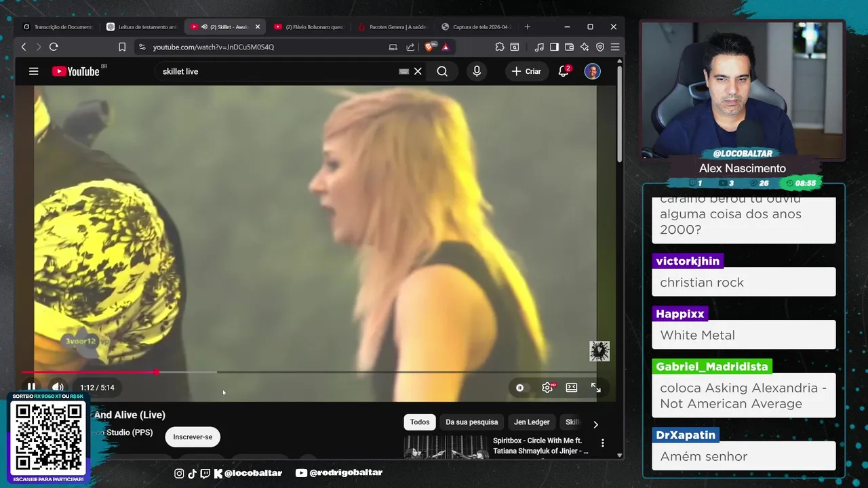Screen dimensions: 868x488
Task: Open Brave VPN shield icon
Action: pos(600,47)
